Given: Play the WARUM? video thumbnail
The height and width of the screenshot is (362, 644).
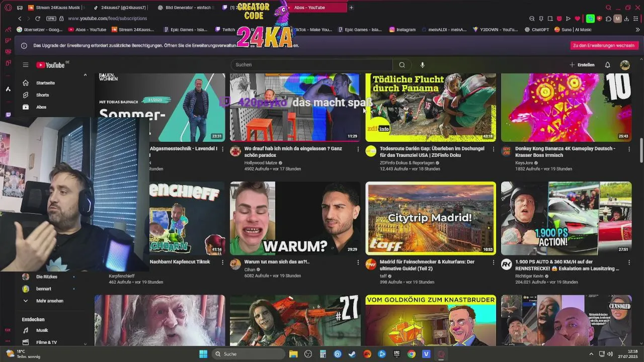Looking at the screenshot, I should click(295, 218).
